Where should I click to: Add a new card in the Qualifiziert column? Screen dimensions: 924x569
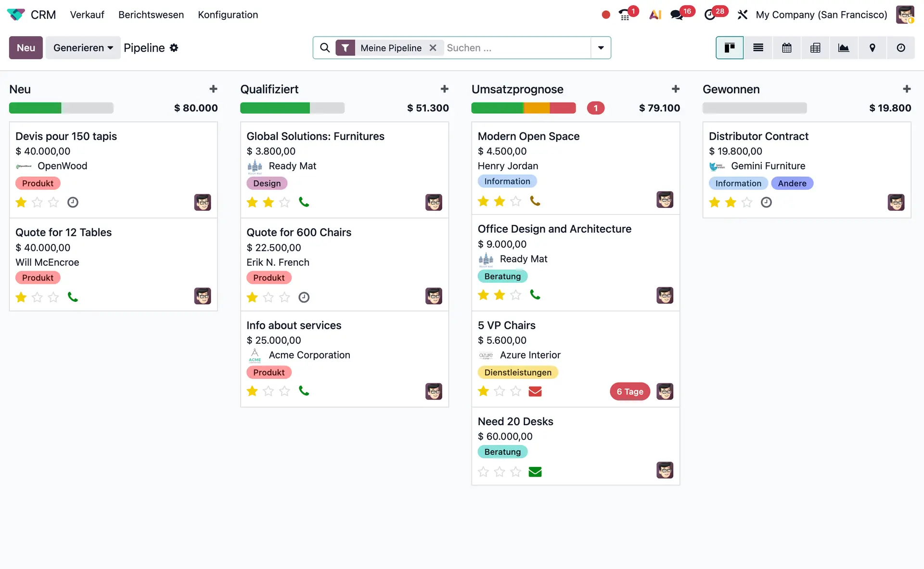[x=445, y=89]
